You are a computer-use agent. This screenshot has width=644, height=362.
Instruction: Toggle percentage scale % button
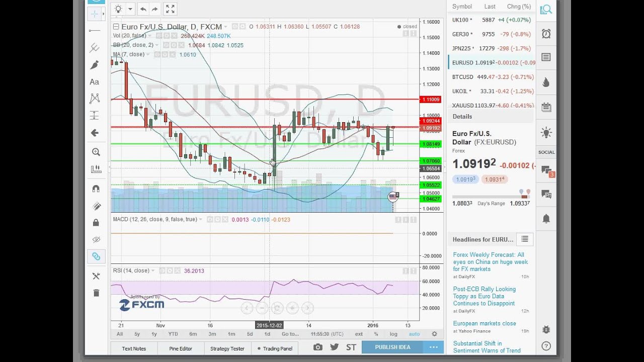(x=376, y=334)
